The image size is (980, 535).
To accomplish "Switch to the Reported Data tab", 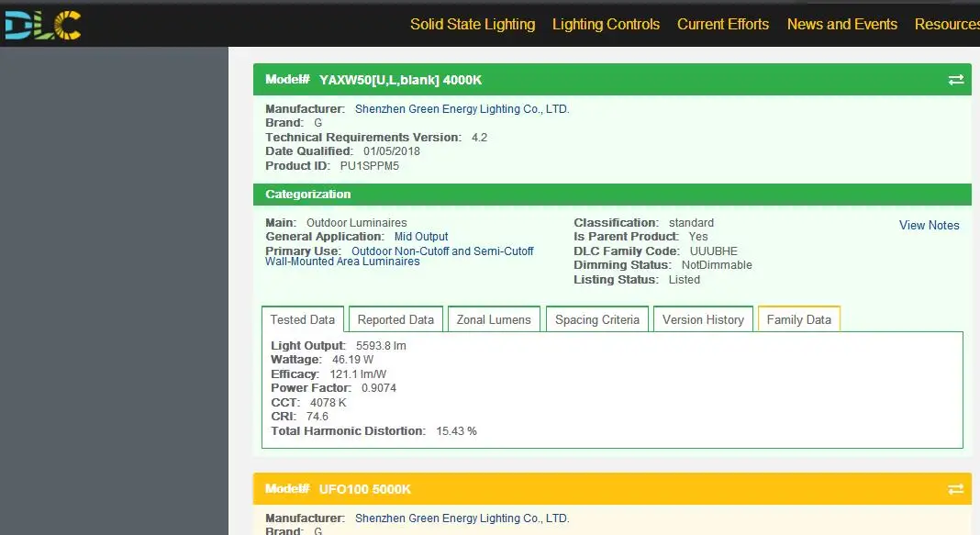I will pyautogui.click(x=395, y=319).
